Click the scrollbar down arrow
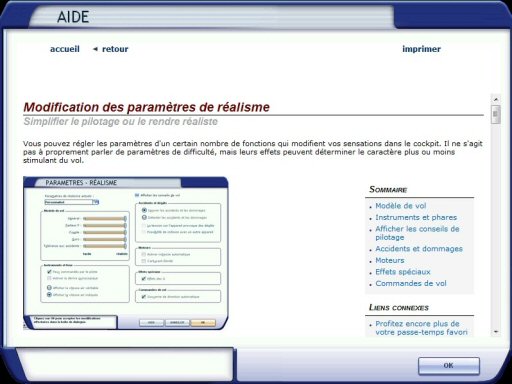 click(x=496, y=332)
